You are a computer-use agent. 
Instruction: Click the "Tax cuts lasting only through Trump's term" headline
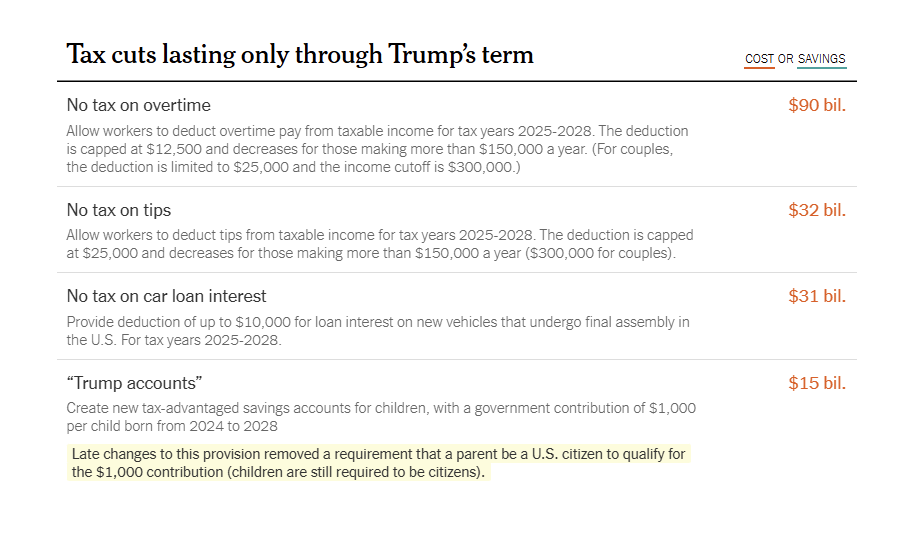[x=300, y=54]
